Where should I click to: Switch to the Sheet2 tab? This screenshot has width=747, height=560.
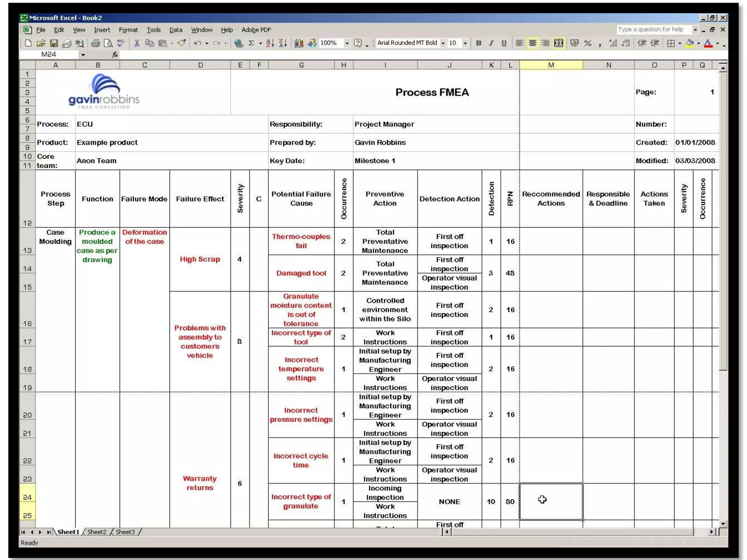[x=97, y=532]
